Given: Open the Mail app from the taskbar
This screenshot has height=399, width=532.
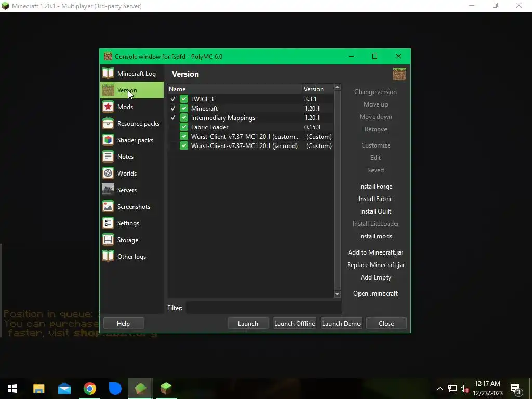Looking at the screenshot, I should pyautogui.click(x=64, y=389).
